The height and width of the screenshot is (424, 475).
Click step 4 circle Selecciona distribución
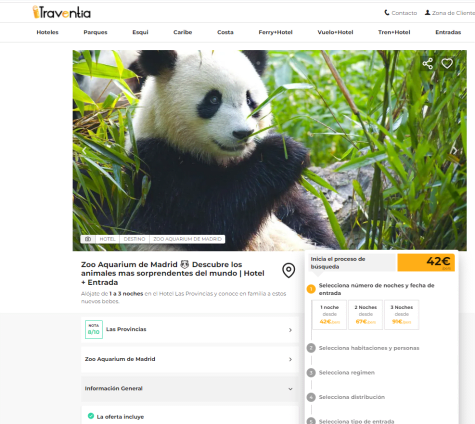click(311, 397)
